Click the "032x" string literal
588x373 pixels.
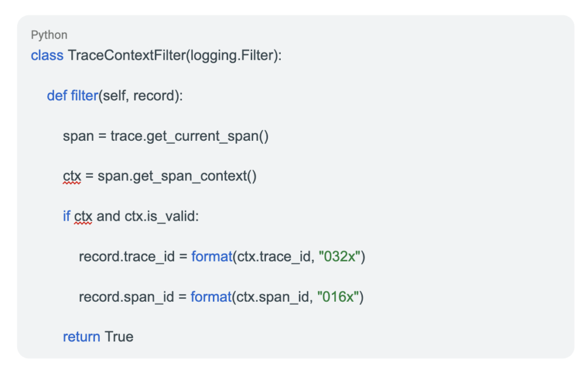339,257
